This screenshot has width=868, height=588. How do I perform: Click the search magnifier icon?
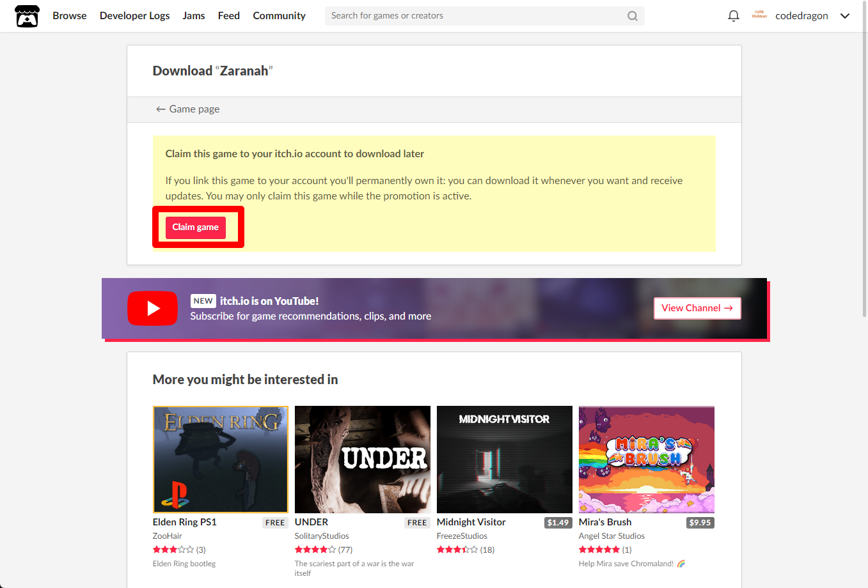coord(632,16)
